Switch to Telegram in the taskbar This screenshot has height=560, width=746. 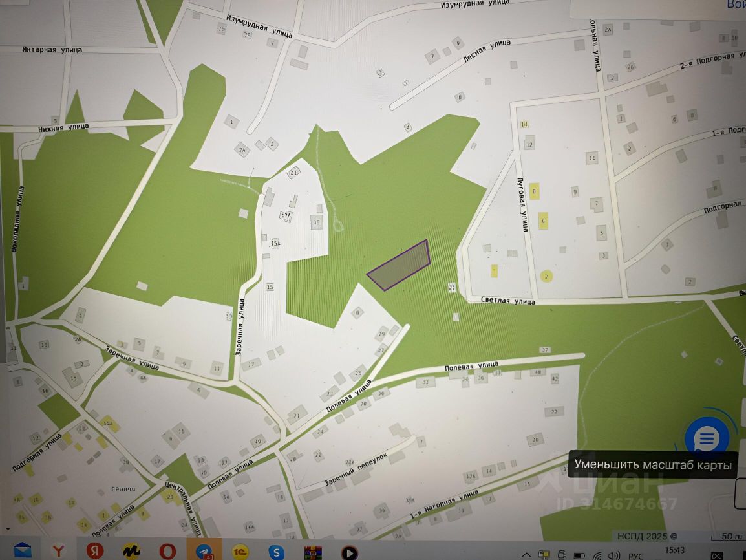(204, 552)
